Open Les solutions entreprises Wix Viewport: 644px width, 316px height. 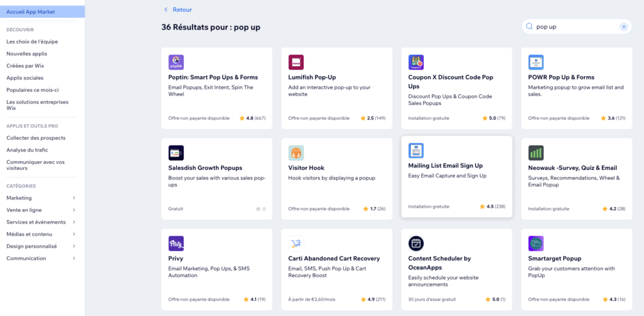[37, 104]
